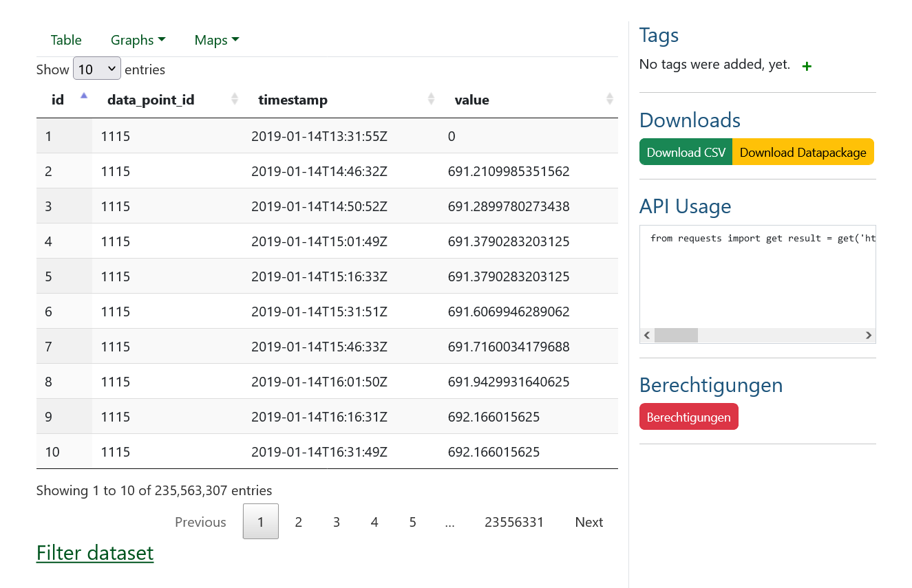The image size is (912, 588).
Task: Go to the Next page
Action: [x=589, y=522]
